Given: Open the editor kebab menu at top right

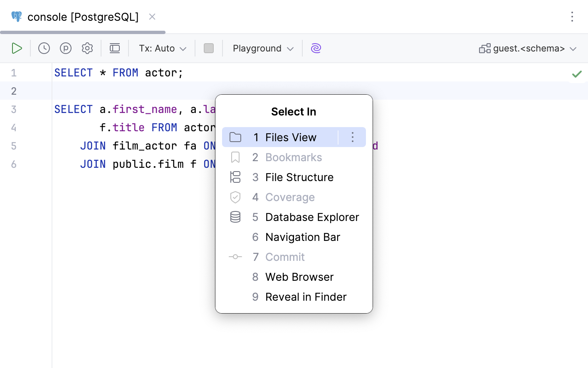Looking at the screenshot, I should point(572,17).
